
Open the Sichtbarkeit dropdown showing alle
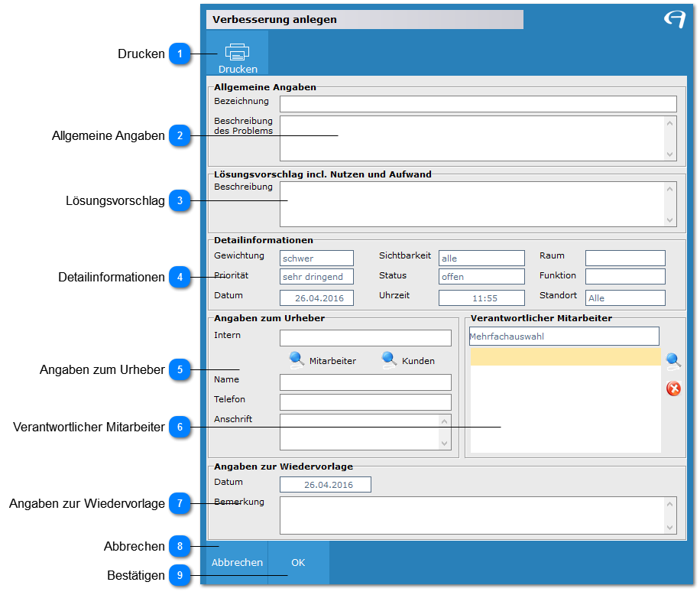[481, 258]
